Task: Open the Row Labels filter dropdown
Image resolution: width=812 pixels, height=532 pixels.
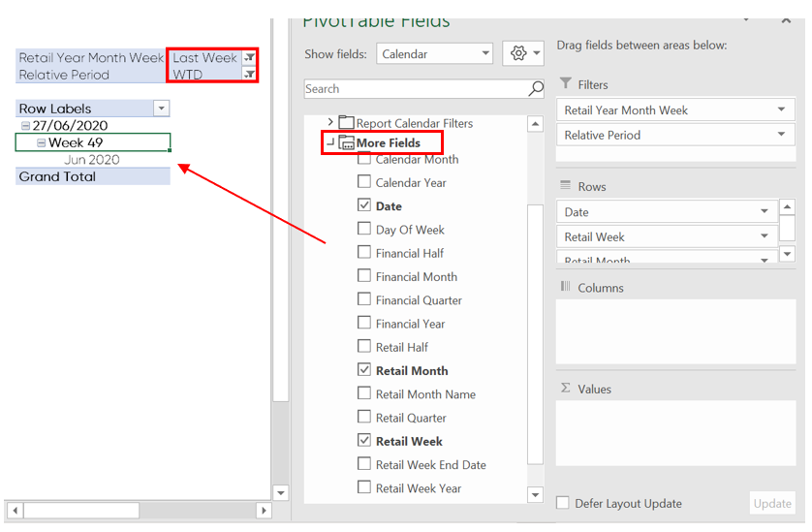Action: 162,109
